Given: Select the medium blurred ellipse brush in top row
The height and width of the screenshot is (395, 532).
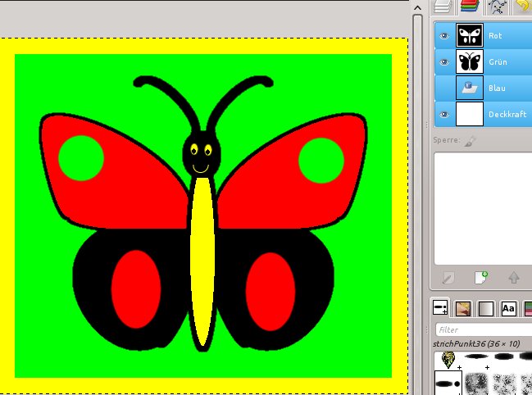Looking at the screenshot, I should click(506, 356).
